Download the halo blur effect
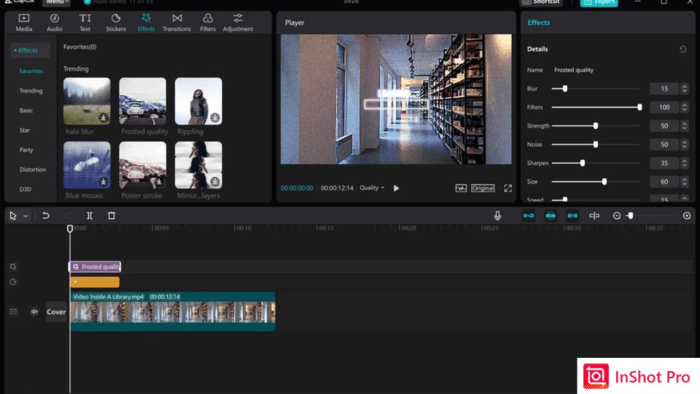 [103, 118]
